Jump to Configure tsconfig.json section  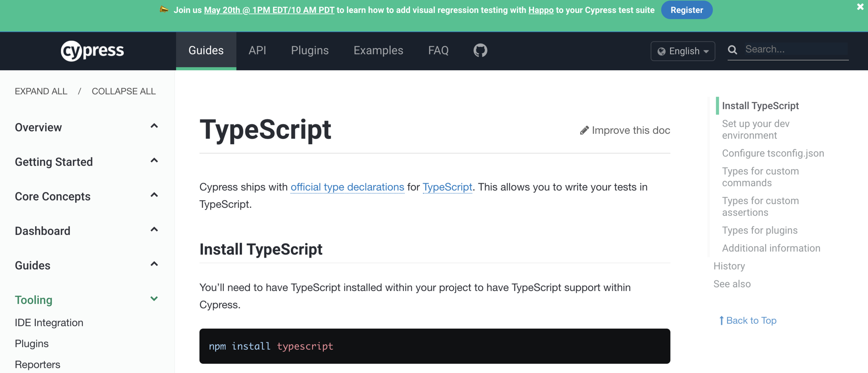(773, 153)
